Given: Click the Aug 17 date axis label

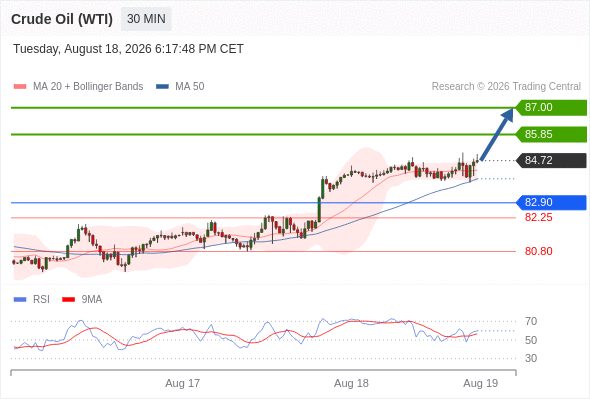Looking at the screenshot, I should click(x=182, y=383).
